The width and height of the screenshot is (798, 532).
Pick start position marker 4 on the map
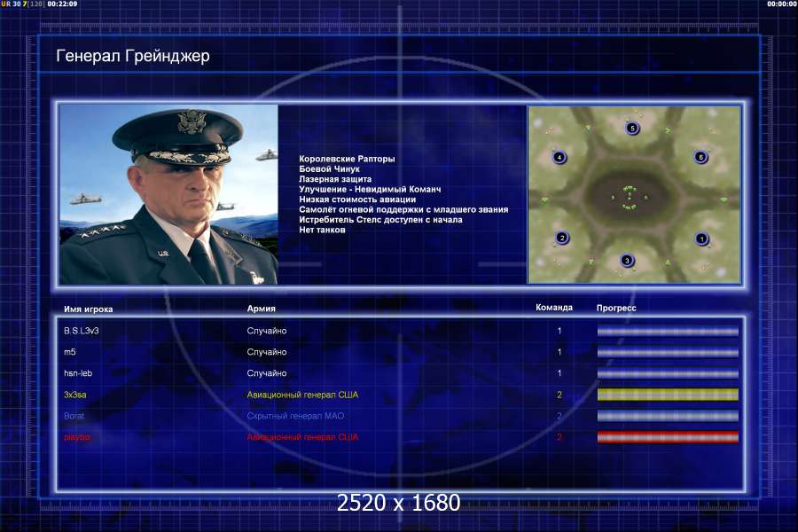pos(559,157)
